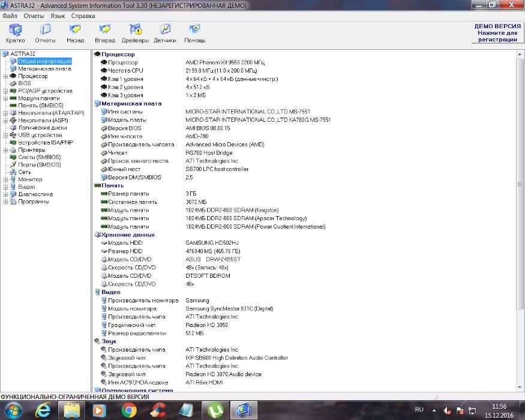Select Программы tree item
The image size is (525, 420).
pos(34,202)
